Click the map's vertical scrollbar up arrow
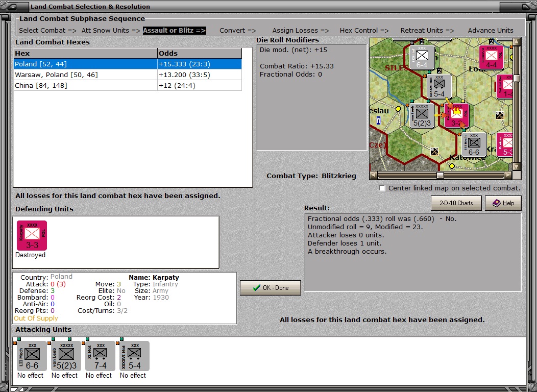This screenshot has width=537, height=392. pos(517,42)
